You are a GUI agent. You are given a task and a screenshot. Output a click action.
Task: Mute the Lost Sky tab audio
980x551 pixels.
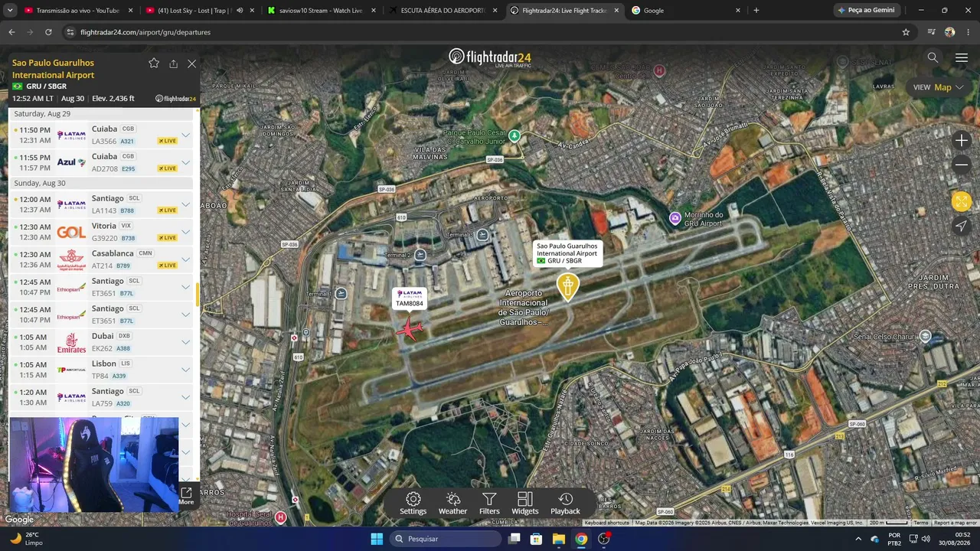pos(240,11)
